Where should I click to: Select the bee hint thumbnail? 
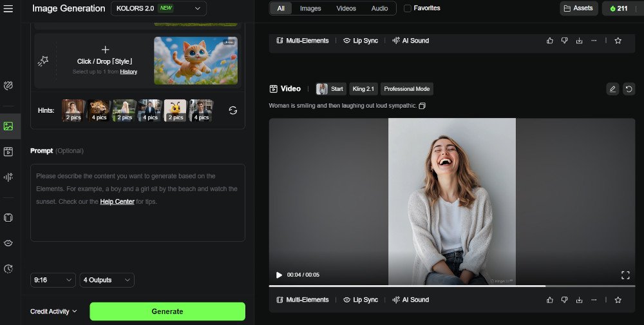click(x=175, y=110)
